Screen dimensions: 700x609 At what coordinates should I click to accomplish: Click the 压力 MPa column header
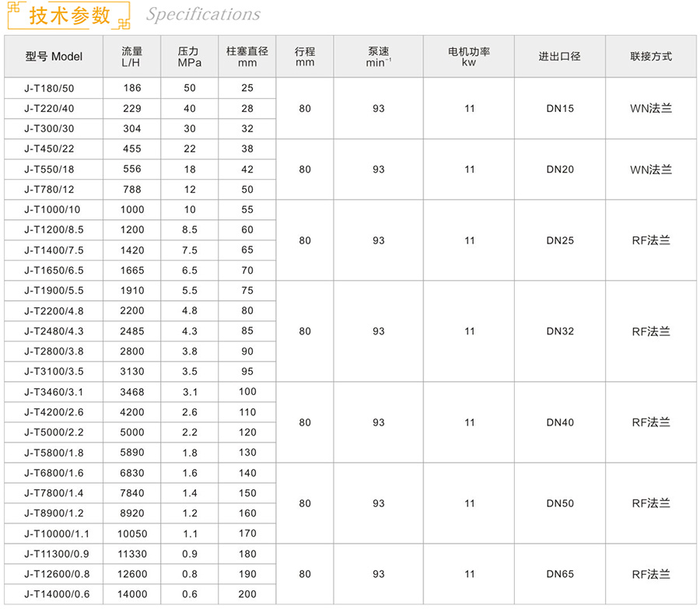point(189,57)
